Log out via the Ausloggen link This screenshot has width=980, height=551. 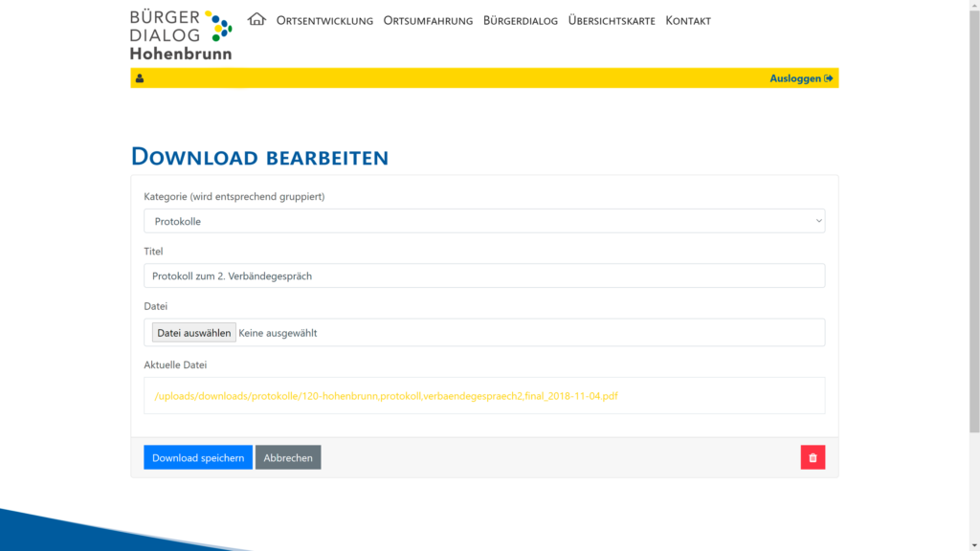(x=801, y=78)
